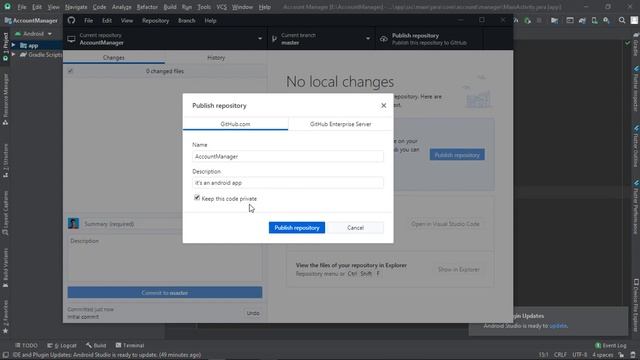Click Show in Explorer button
Viewport: 640px width, 360px height.
click(x=458, y=269)
